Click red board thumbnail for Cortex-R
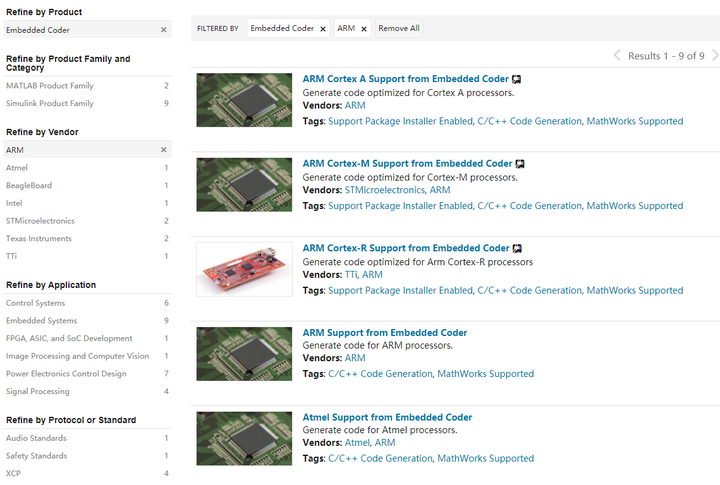This screenshot has width=720, height=485. (244, 269)
